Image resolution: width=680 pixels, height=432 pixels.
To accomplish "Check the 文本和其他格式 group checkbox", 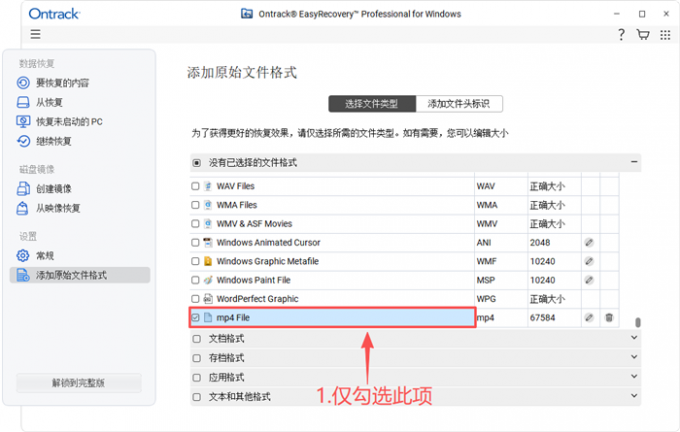I will 197,397.
